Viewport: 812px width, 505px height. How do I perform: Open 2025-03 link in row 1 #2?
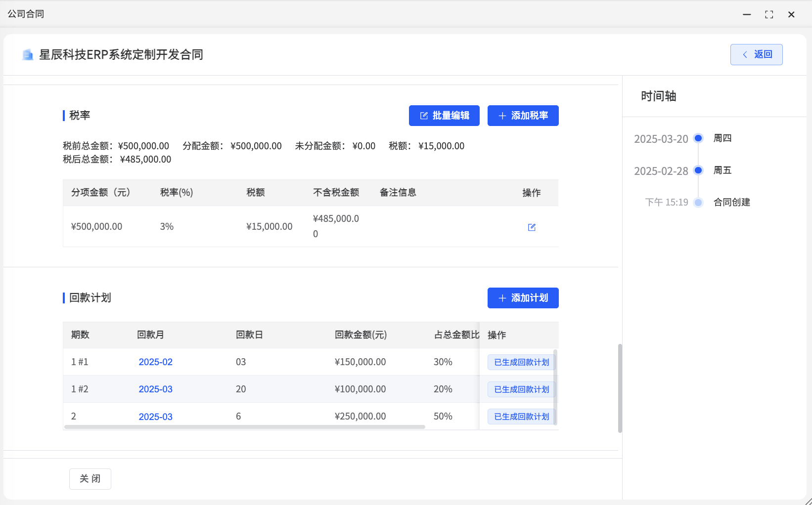click(x=155, y=389)
